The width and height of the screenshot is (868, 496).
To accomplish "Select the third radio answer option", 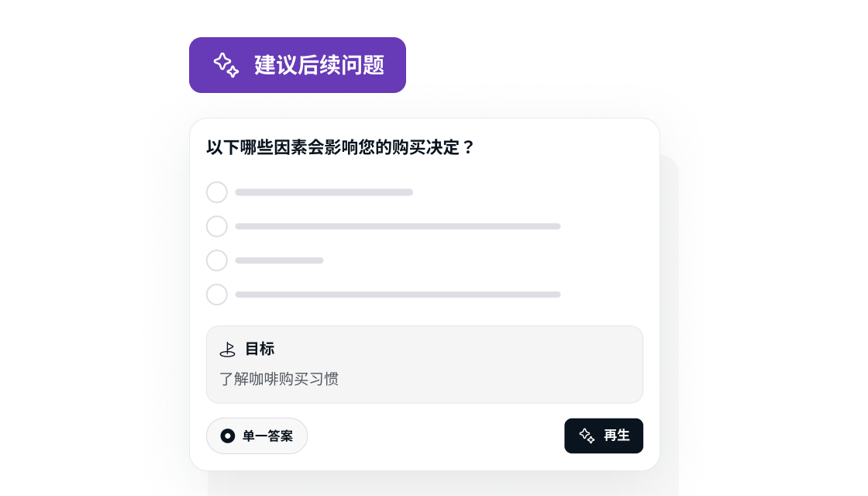I will [217, 260].
